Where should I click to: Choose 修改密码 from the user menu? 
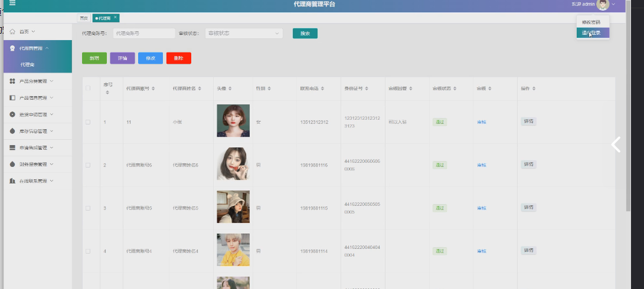pyautogui.click(x=593, y=22)
